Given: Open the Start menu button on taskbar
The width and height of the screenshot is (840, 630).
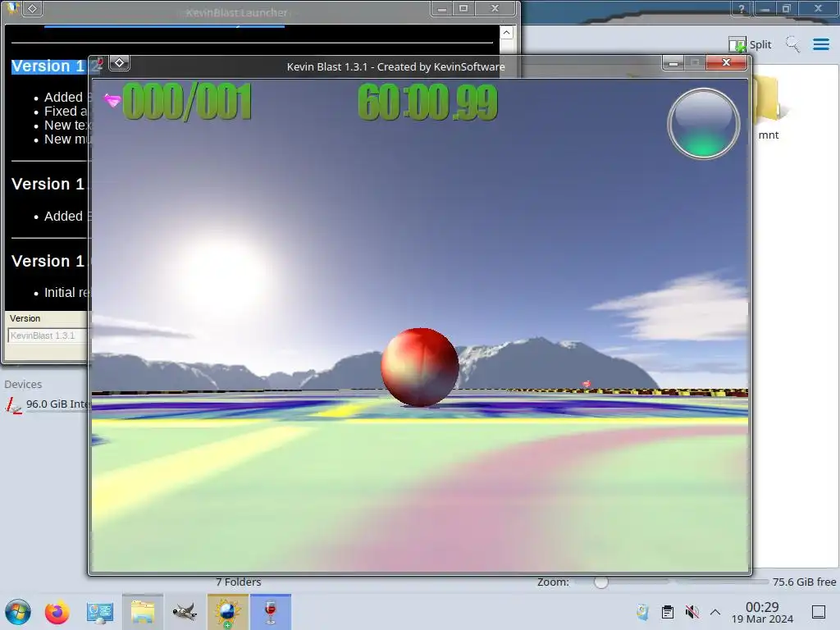Looking at the screenshot, I should [18, 612].
